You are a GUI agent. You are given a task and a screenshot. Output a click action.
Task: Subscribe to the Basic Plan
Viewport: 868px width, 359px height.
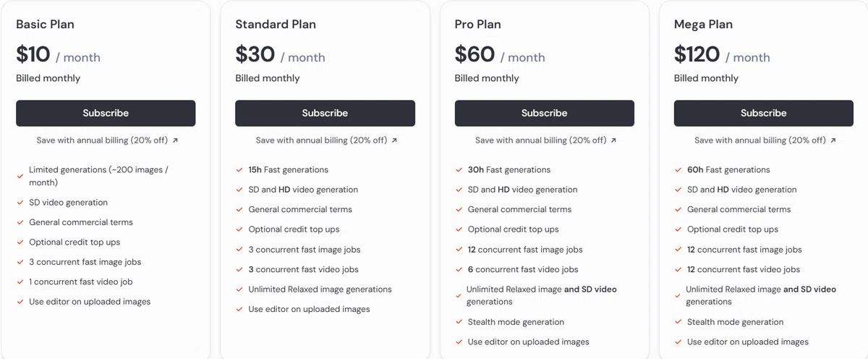click(x=106, y=113)
